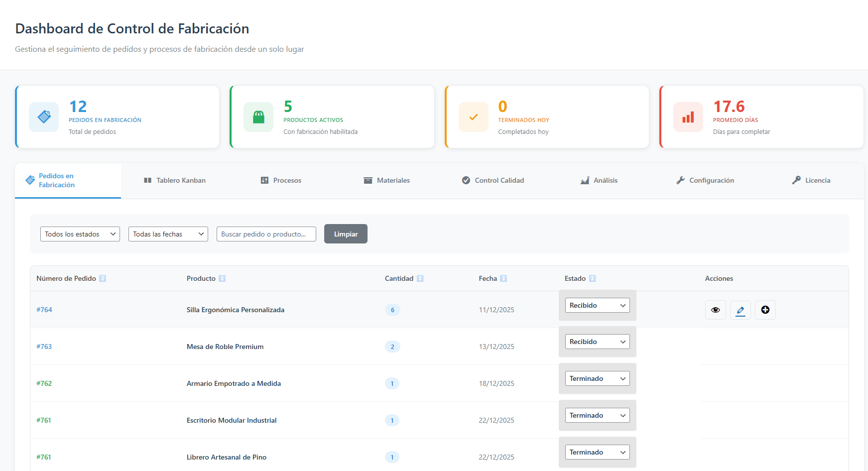
Task: Click the tag icon in Pedidos en Fabricación card
Action: (x=44, y=117)
